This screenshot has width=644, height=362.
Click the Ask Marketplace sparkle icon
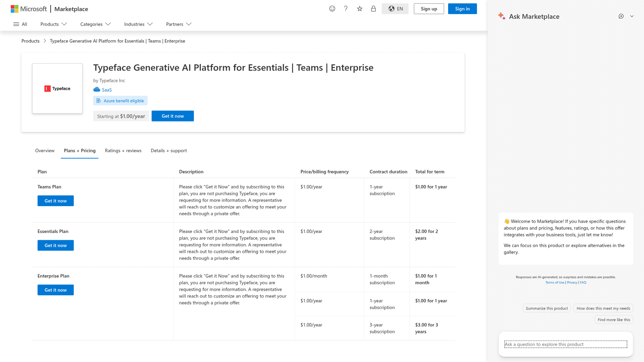point(501,16)
